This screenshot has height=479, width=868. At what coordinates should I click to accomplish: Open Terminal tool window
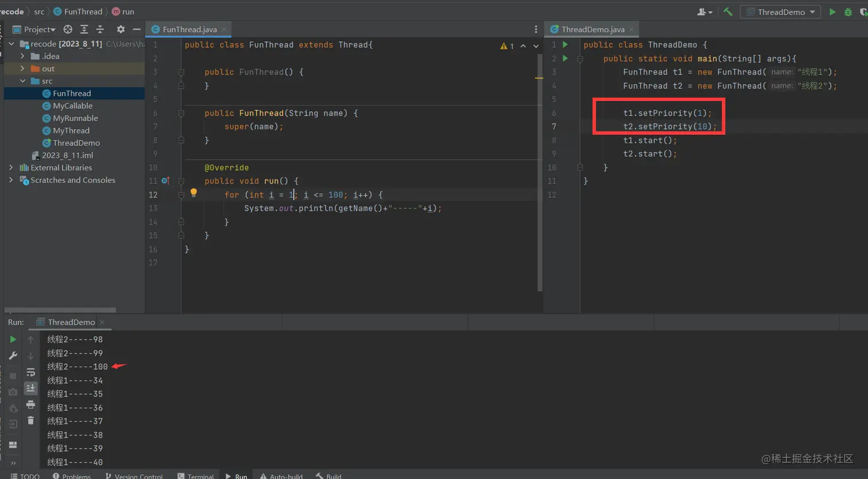click(195, 476)
